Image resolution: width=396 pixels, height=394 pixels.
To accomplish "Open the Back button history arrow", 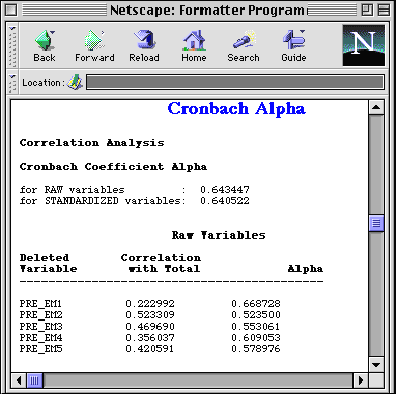I will point(53,33).
